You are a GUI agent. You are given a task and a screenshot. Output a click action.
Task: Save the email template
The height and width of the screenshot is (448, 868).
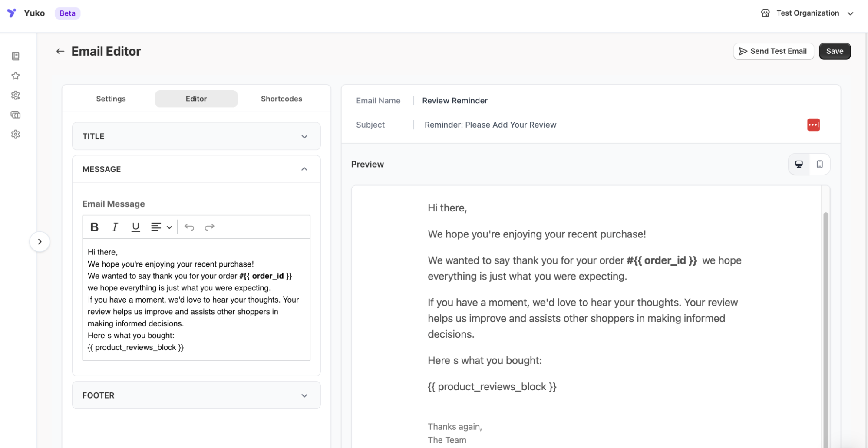tap(834, 51)
